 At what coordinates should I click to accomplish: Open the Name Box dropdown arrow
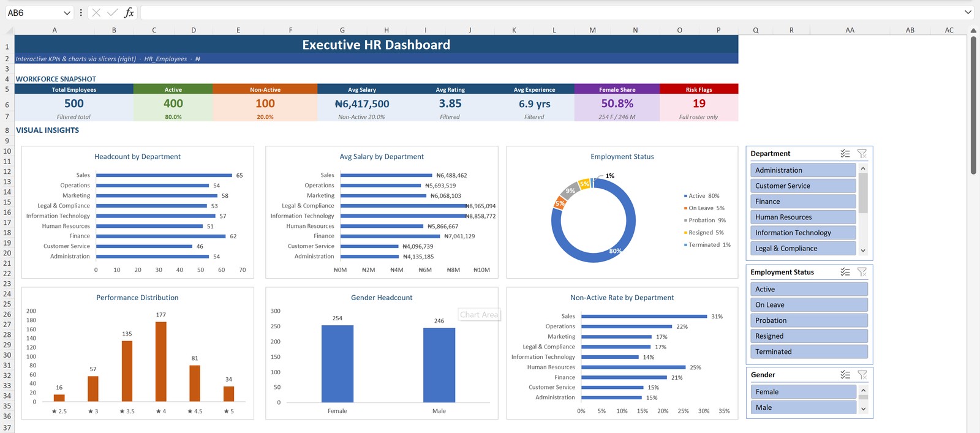67,13
